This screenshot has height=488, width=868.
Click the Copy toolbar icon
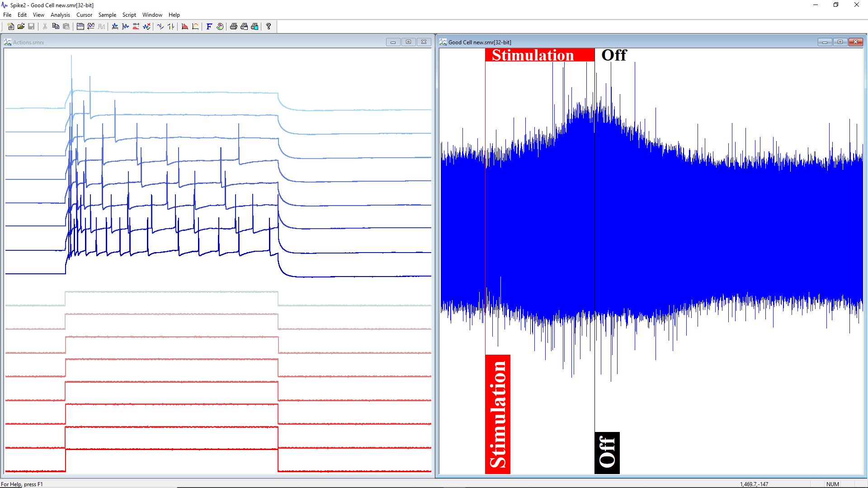(x=56, y=27)
